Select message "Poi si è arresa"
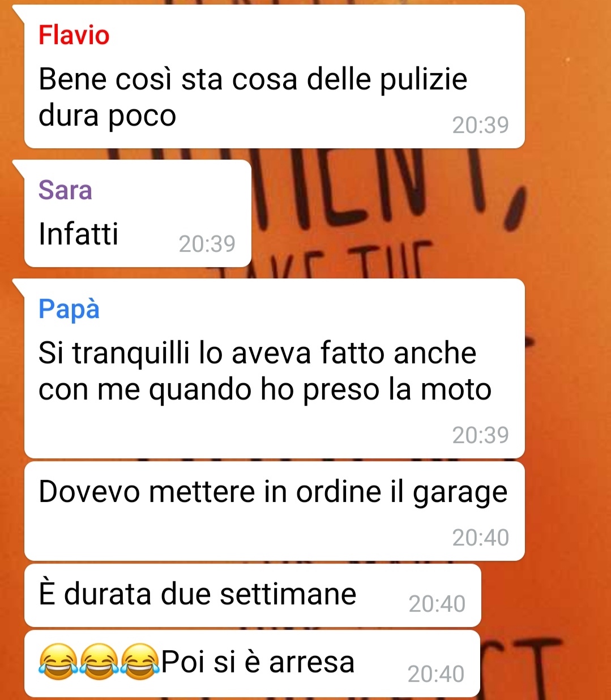Image resolution: width=611 pixels, height=700 pixels. [x=252, y=664]
